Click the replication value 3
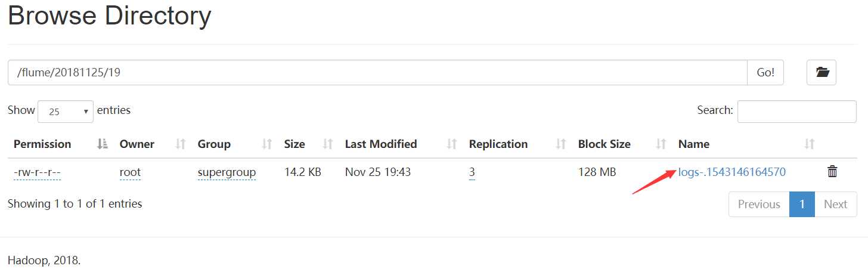Image resolution: width=868 pixels, height=272 pixels. (472, 172)
